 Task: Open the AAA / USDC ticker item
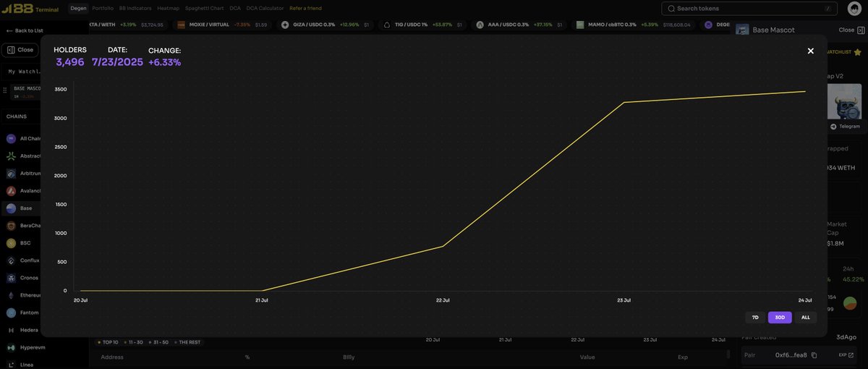(519, 25)
